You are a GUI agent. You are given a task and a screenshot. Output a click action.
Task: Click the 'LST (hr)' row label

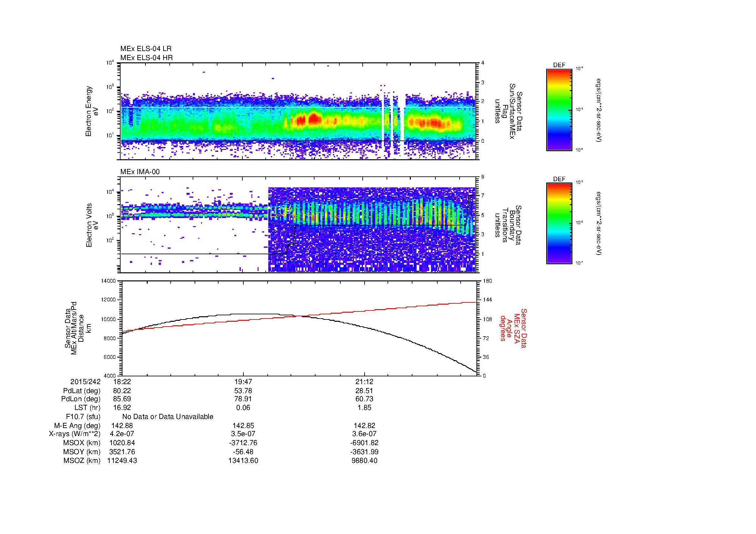(x=87, y=408)
